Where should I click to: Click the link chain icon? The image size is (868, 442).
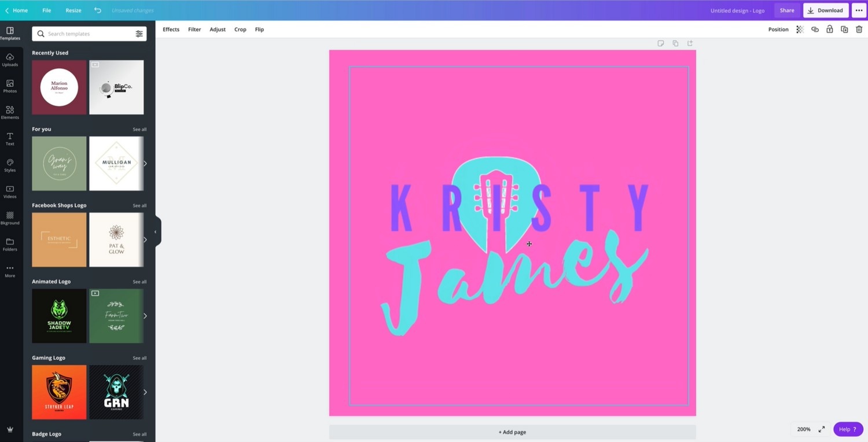pos(815,30)
